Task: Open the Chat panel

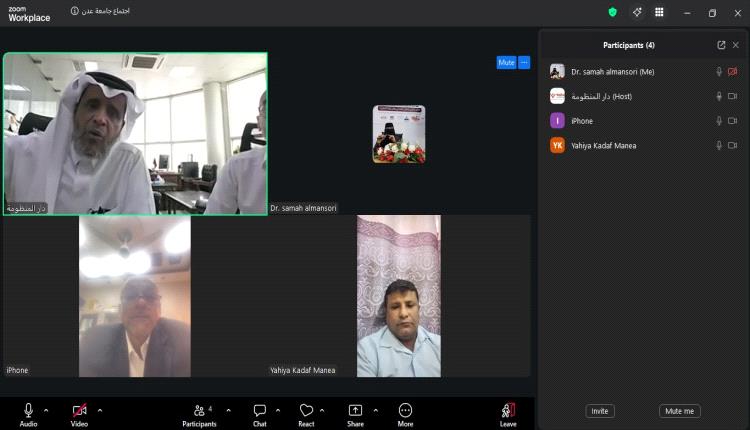Action: click(x=259, y=414)
